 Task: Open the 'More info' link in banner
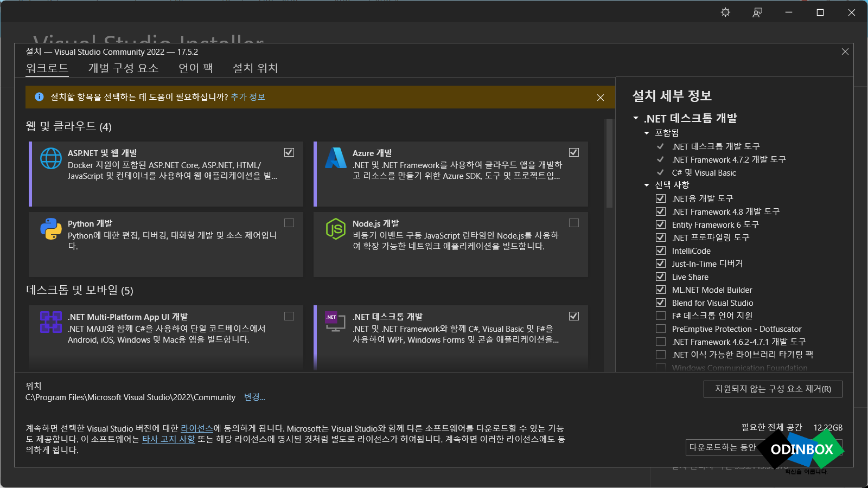[248, 97]
